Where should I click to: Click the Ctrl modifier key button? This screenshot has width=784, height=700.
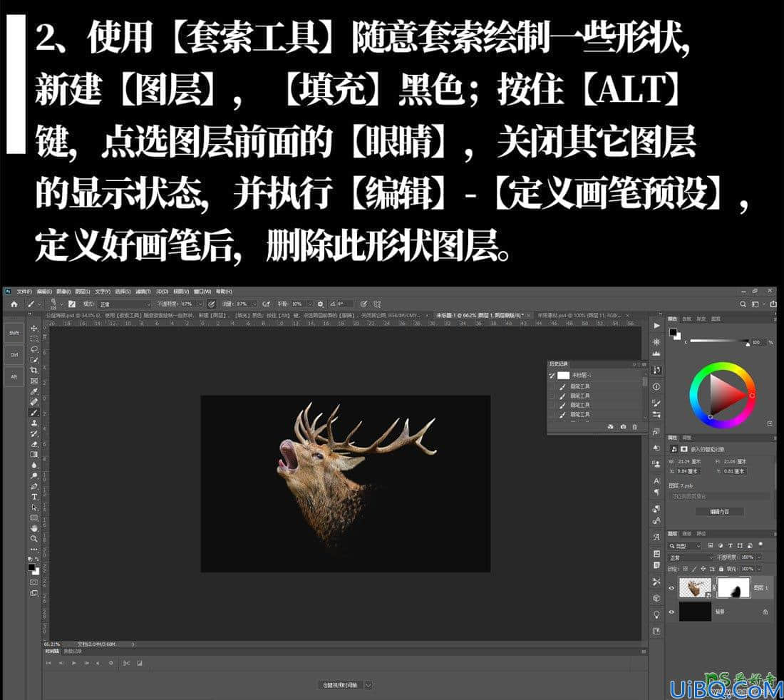click(x=14, y=355)
